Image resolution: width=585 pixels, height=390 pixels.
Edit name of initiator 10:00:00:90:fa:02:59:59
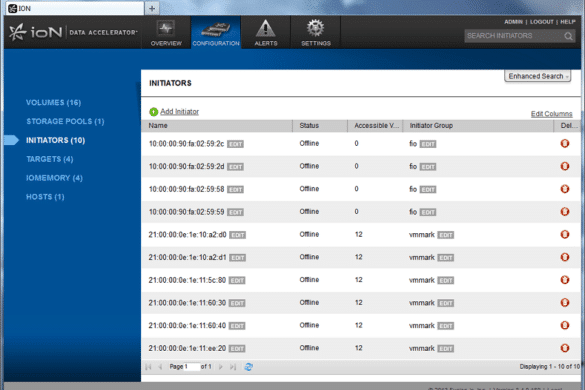(235, 212)
